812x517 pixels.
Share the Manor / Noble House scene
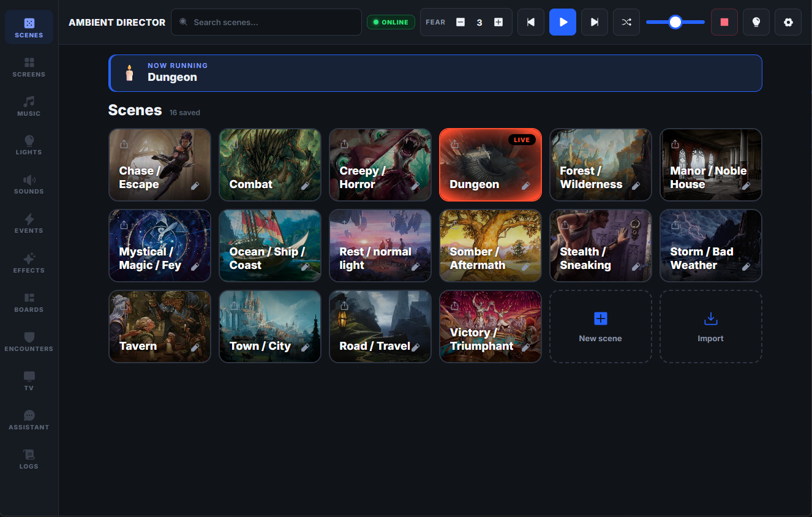[675, 144]
